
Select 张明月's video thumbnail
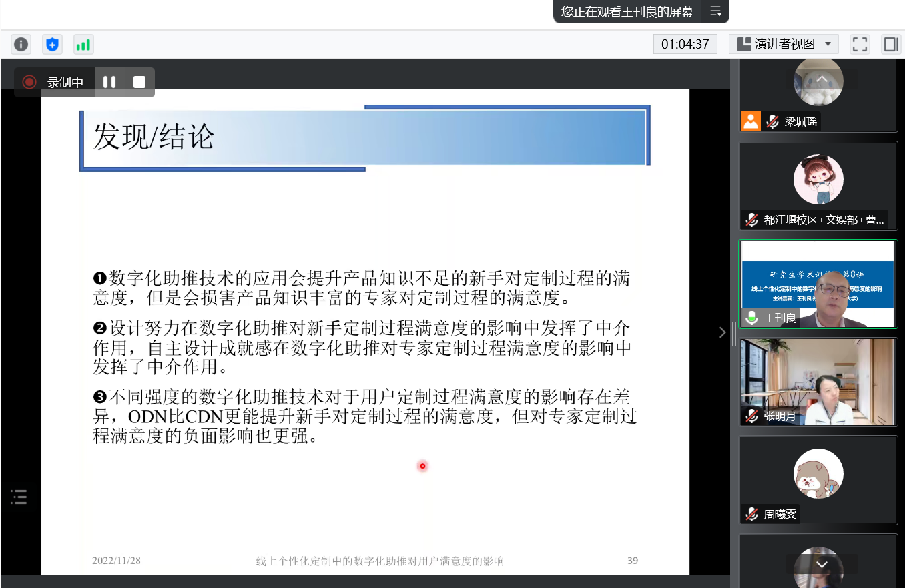pyautogui.click(x=818, y=382)
